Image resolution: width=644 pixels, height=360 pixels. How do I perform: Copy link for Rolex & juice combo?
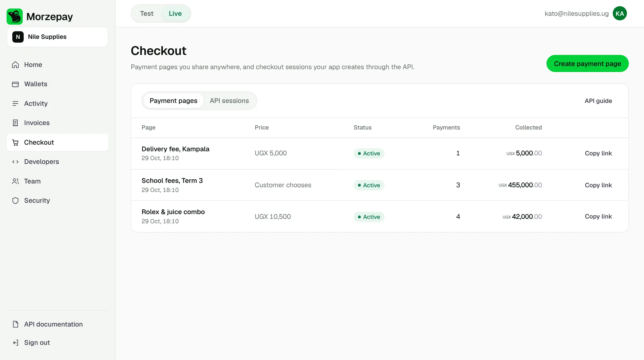point(598,216)
